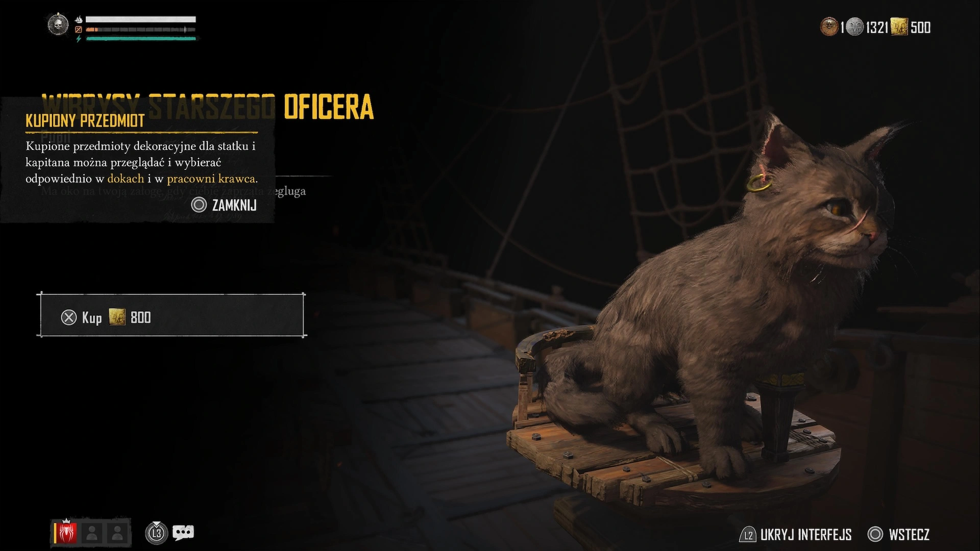This screenshot has width=980, height=551.
Task: Click the Kup 800 purchase button
Action: coord(171,315)
